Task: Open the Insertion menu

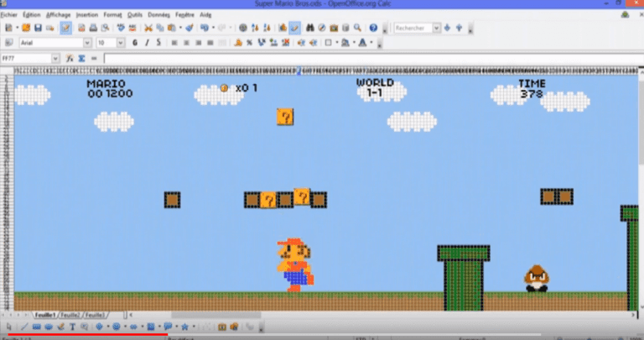Action: 86,15
